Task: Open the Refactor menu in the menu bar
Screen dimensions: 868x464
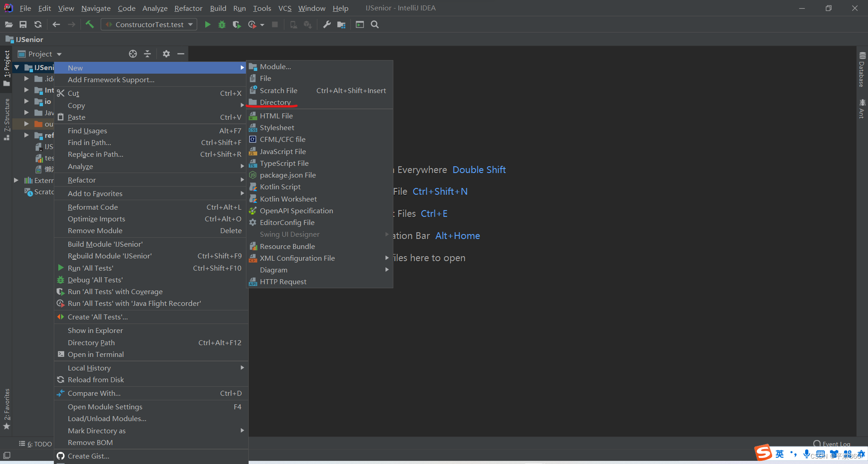Action: (188, 8)
